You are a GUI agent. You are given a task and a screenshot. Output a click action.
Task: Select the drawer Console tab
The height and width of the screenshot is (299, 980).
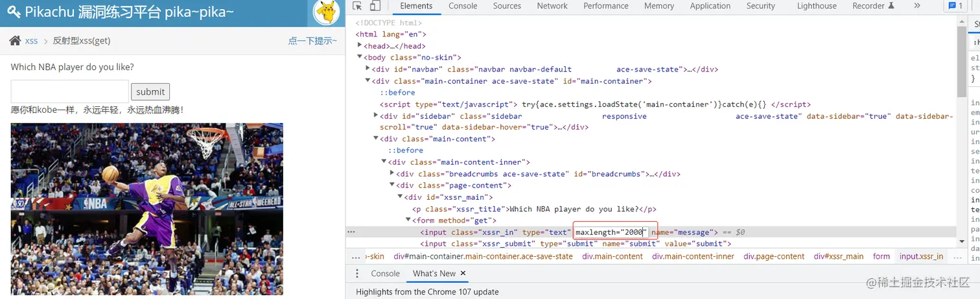coord(385,274)
